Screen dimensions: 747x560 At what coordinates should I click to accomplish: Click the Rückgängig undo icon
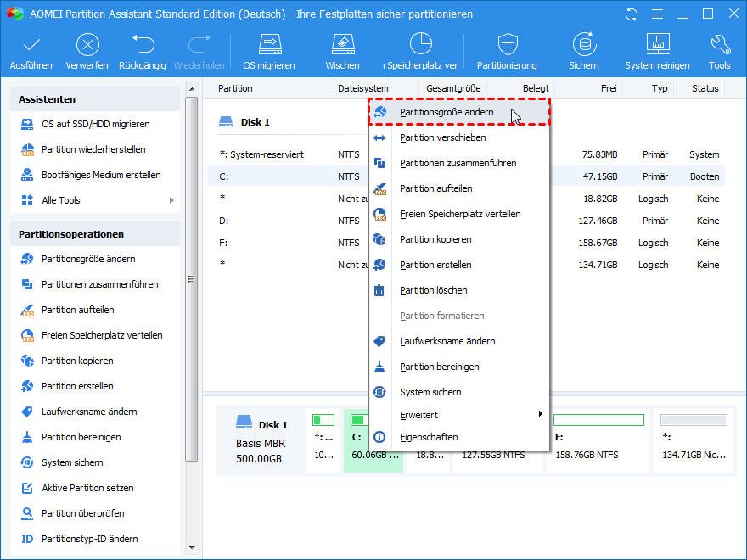coord(143,45)
